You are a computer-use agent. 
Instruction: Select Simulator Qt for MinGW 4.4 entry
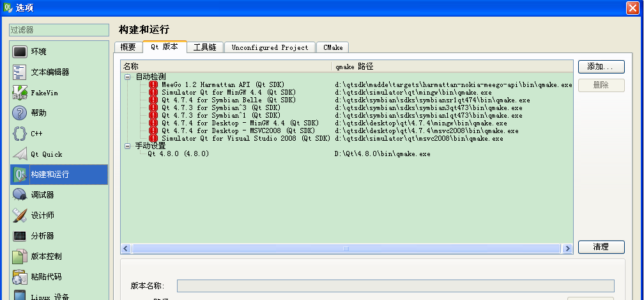click(228, 93)
